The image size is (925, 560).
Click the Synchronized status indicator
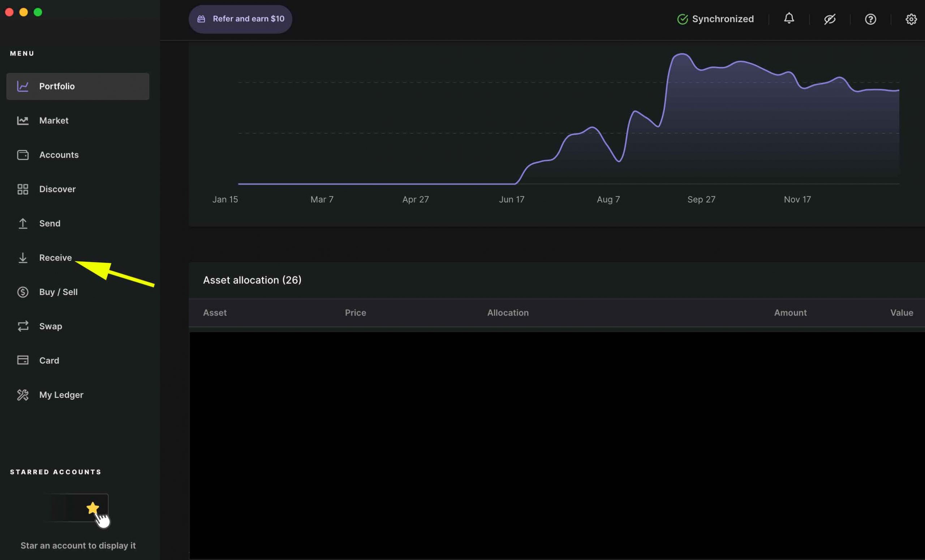[x=716, y=18]
